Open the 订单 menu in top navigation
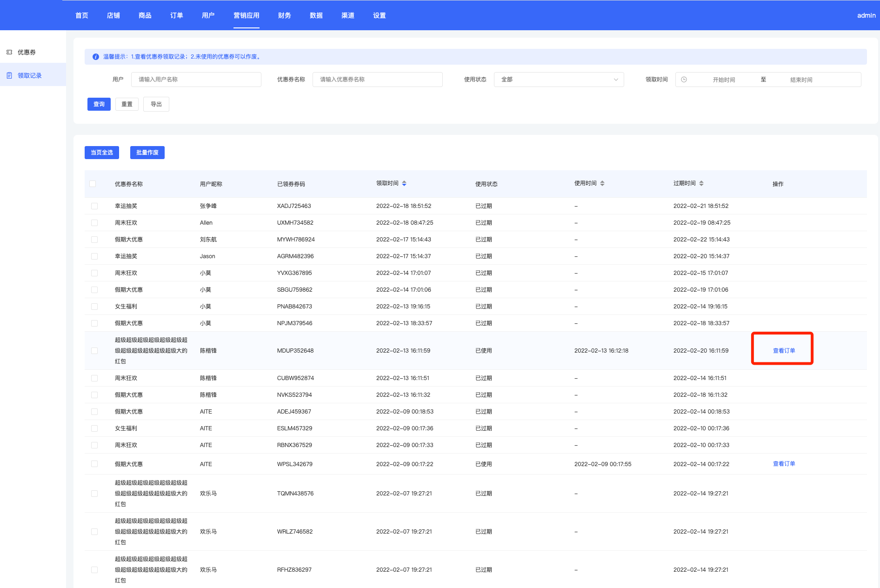The image size is (880, 588). click(176, 15)
